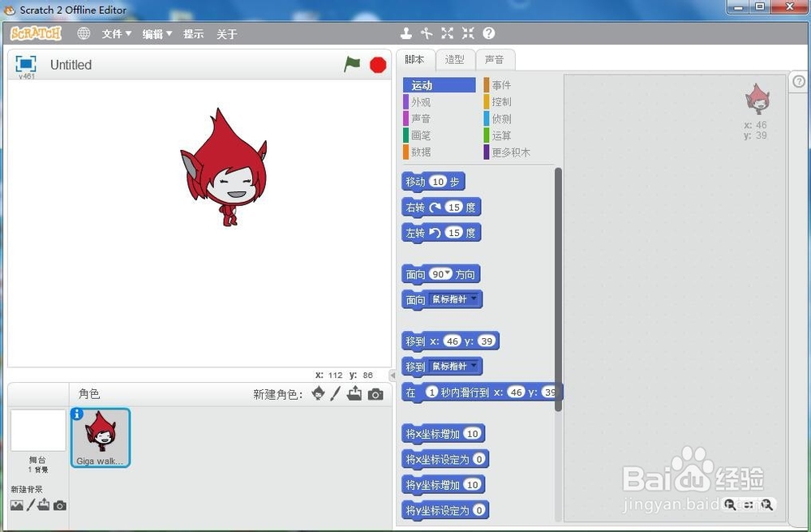
Task: Choose backdrop from library icon
Action: 16,505
